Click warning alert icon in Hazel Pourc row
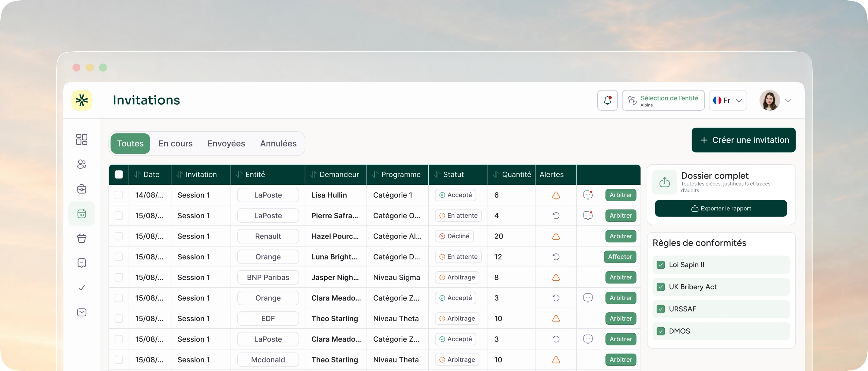This screenshot has height=371, width=868. click(556, 236)
